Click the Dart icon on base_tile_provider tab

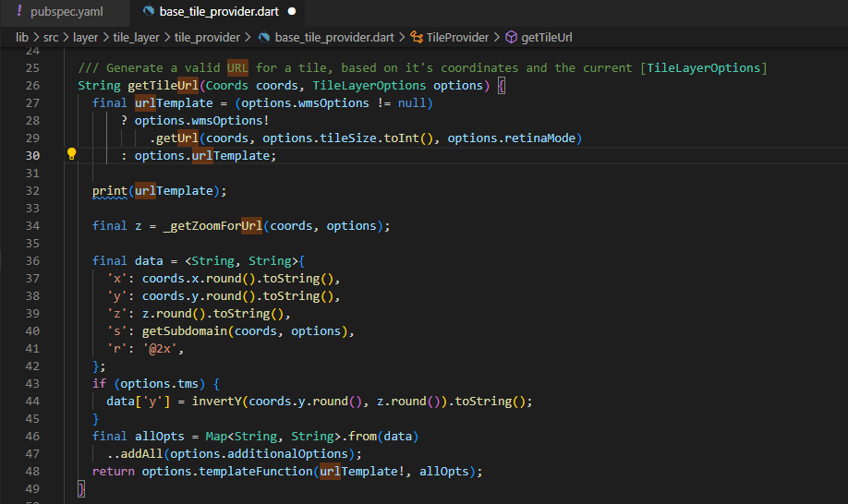(148, 11)
